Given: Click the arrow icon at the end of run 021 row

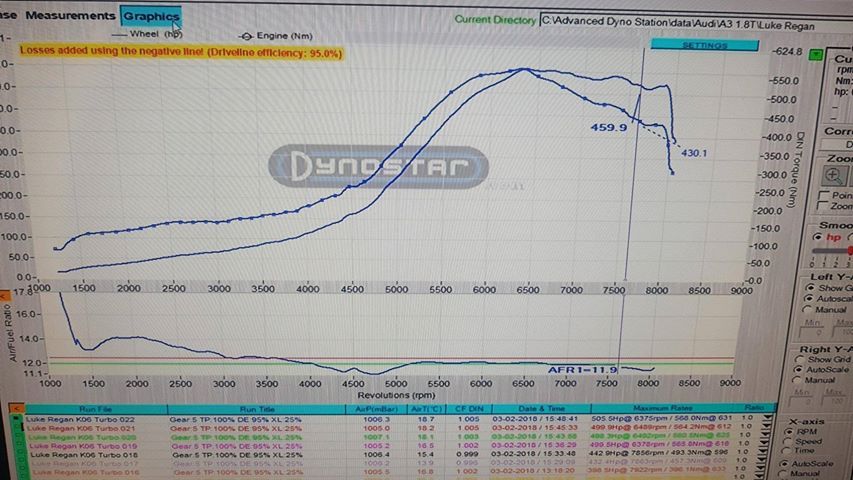Looking at the screenshot, I should (768, 428).
